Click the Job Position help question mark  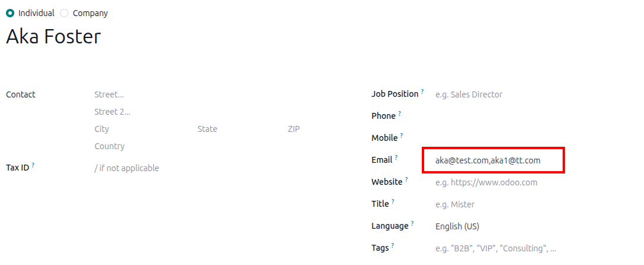point(422,92)
